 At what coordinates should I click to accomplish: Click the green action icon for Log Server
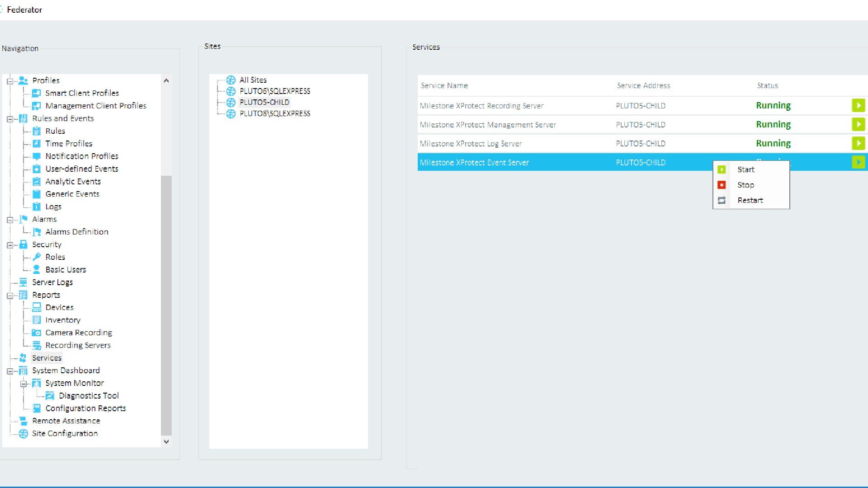pyautogui.click(x=858, y=143)
